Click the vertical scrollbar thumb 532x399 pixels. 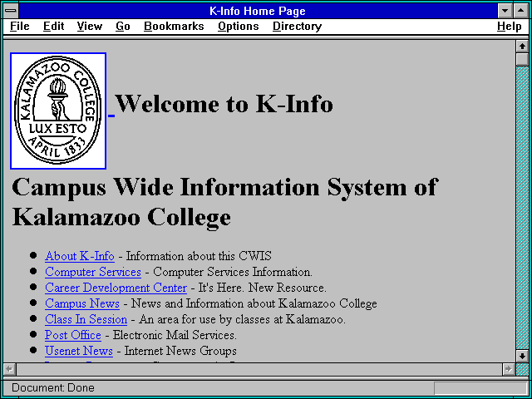coord(522,59)
